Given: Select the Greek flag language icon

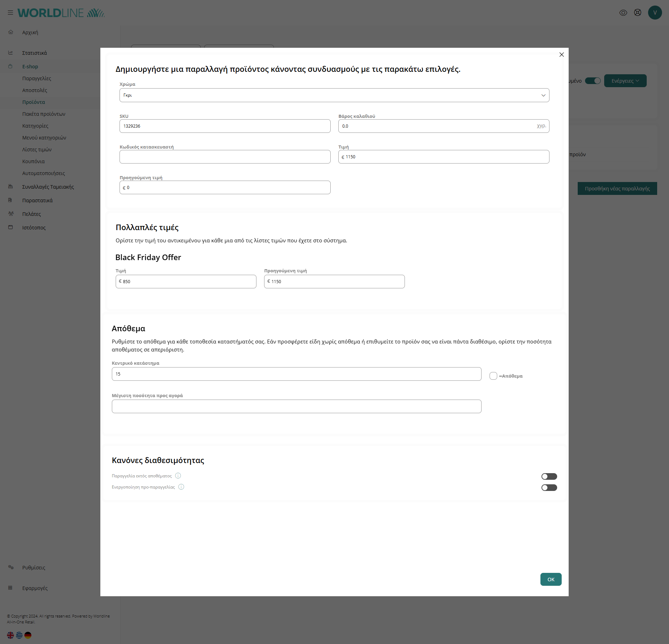Looking at the screenshot, I should click(x=19, y=635).
